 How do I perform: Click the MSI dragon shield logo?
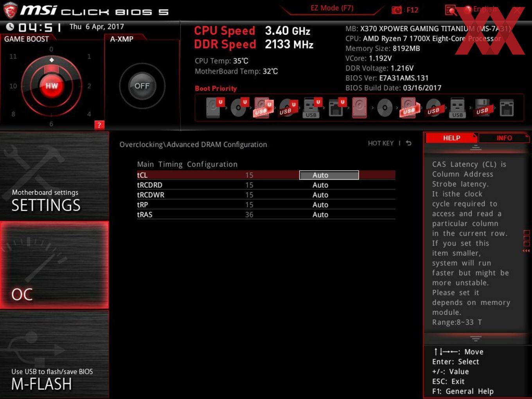(x=10, y=10)
